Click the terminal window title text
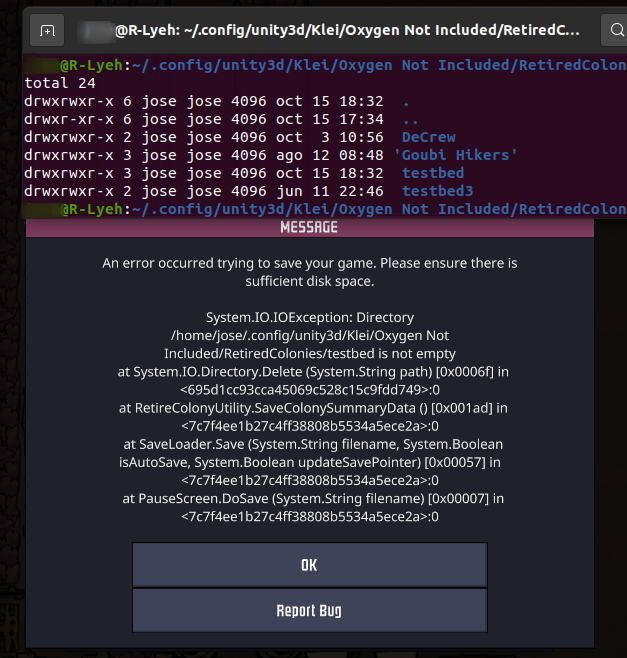 [347, 30]
